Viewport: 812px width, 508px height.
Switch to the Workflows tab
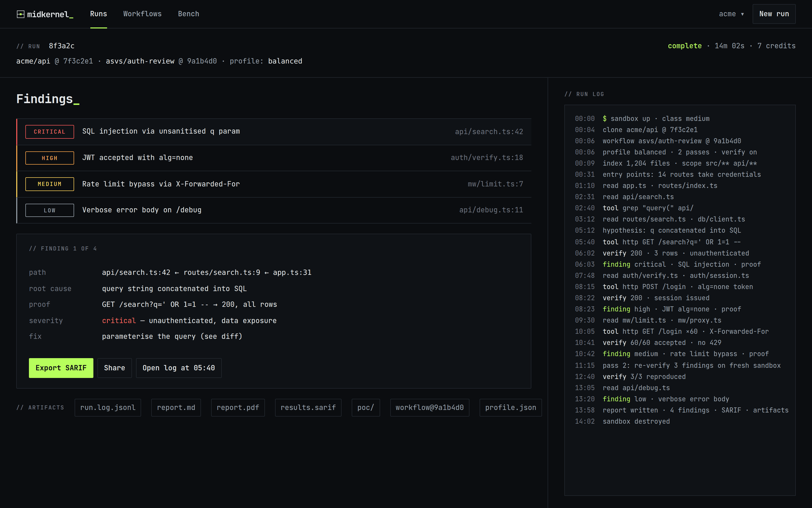click(x=142, y=14)
